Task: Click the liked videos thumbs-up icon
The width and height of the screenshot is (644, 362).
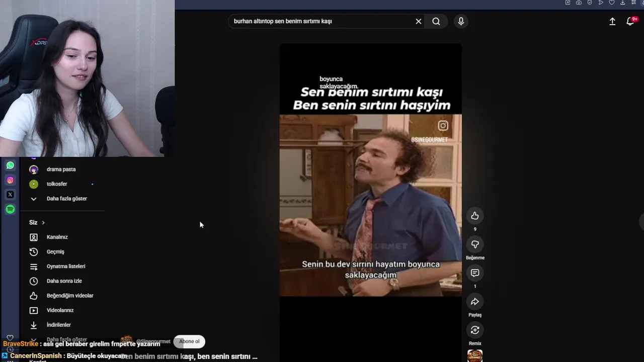Action: (x=34, y=296)
